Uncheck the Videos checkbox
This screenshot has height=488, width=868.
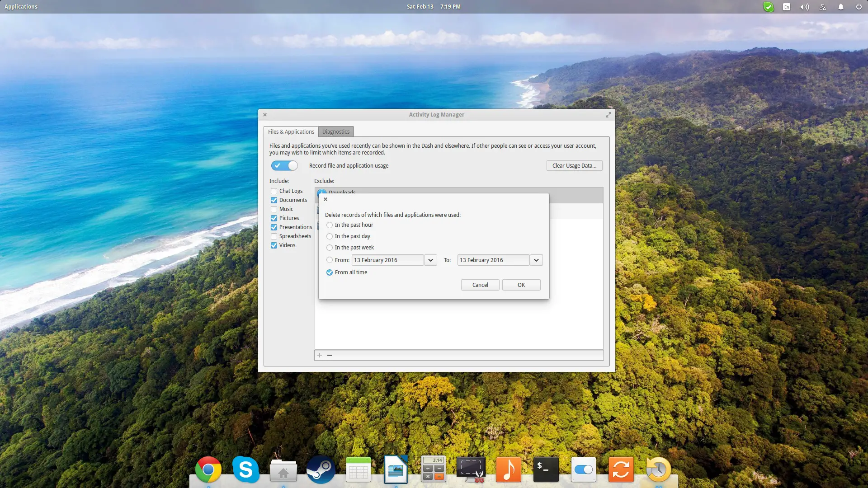[274, 245]
